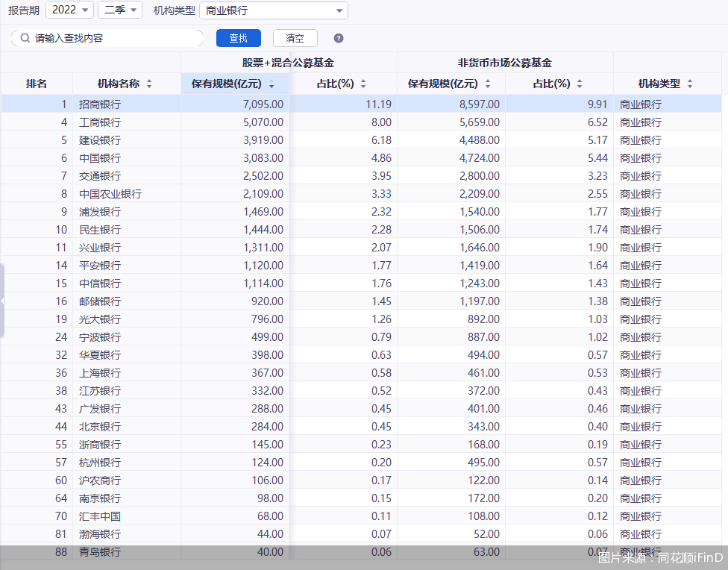728x570 pixels.
Task: Open the 2022 report period dropdown
Action: click(x=69, y=10)
